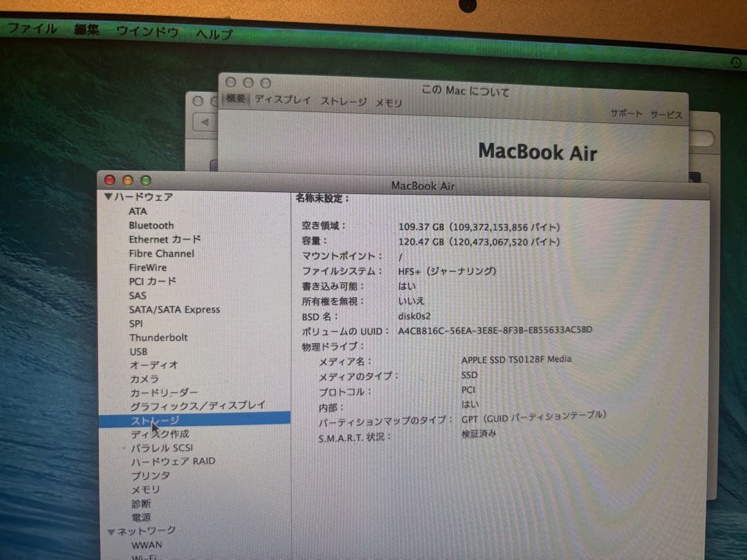Switch to ディスプレイ tab in About window
This screenshot has width=747, height=560.
[x=282, y=100]
